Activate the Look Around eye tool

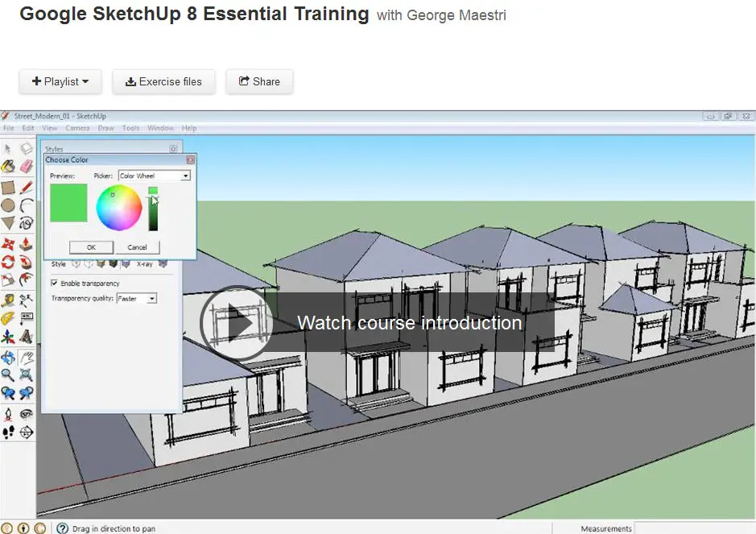(26, 414)
